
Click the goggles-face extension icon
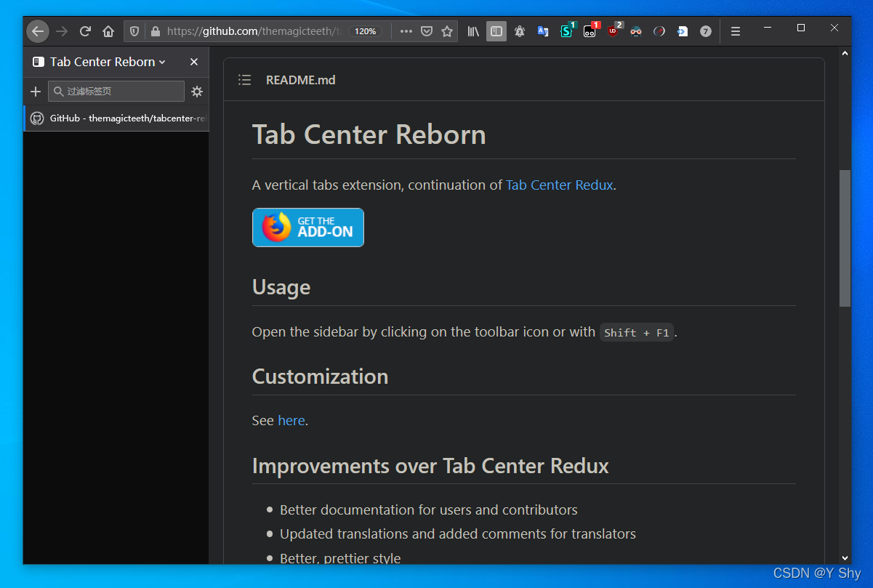point(636,31)
